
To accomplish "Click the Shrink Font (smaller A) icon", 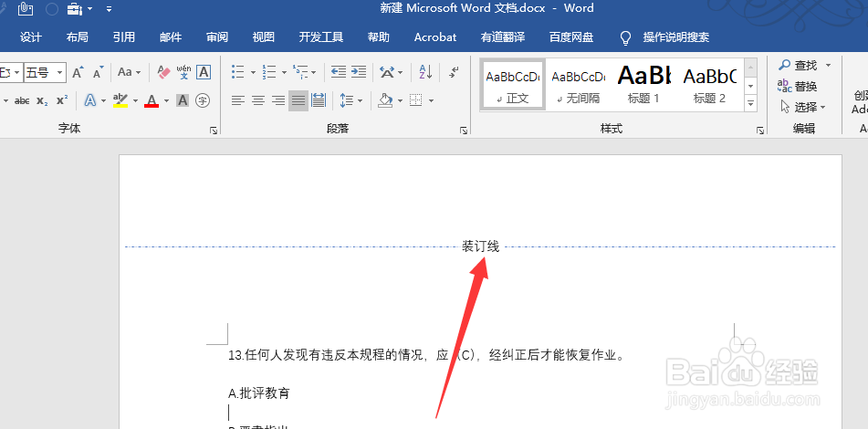I will [98, 72].
